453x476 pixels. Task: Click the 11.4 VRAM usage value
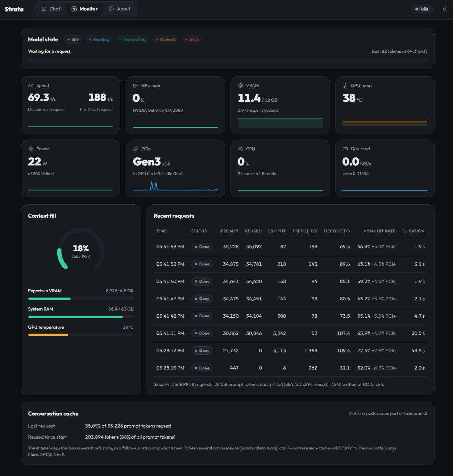tap(249, 98)
